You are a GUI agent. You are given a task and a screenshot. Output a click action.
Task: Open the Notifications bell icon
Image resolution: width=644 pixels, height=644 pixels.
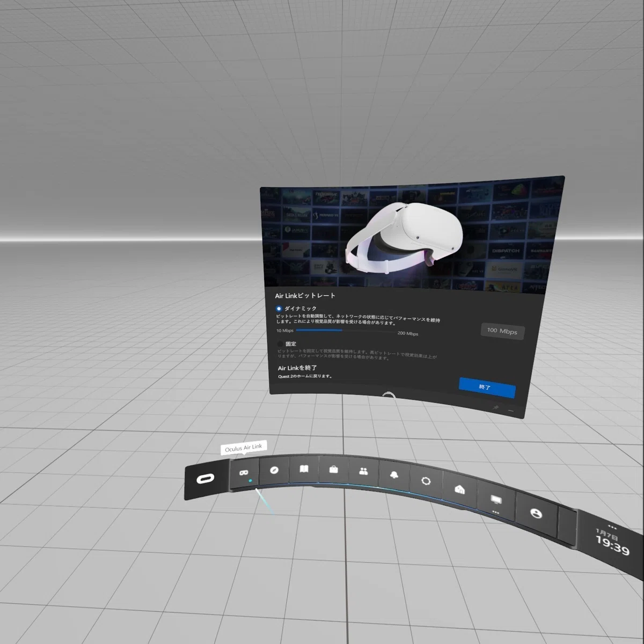(x=394, y=475)
